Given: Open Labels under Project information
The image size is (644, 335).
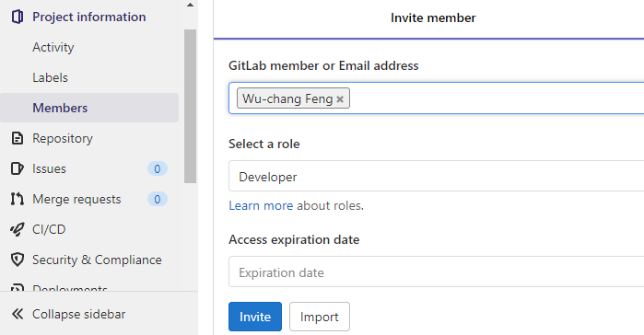Looking at the screenshot, I should [50, 77].
